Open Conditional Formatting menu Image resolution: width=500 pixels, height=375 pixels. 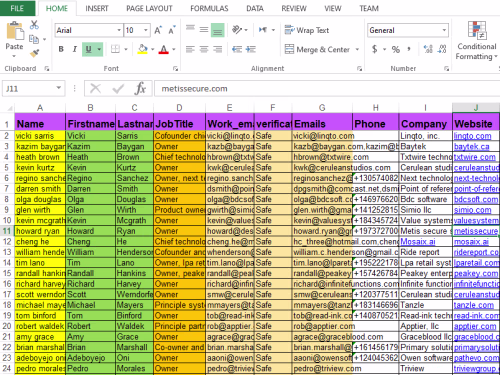tap(477, 41)
